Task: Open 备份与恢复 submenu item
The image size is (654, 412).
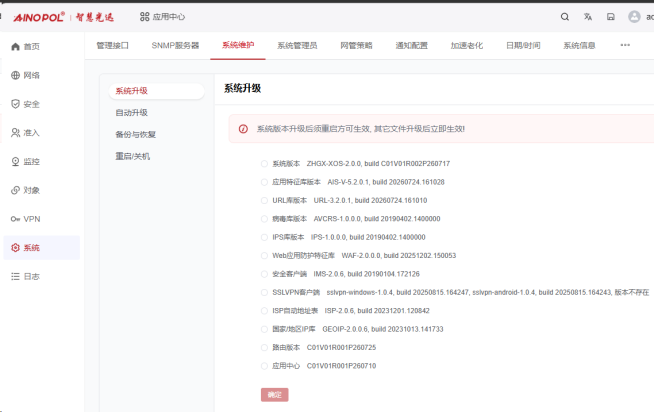Action: coord(136,134)
